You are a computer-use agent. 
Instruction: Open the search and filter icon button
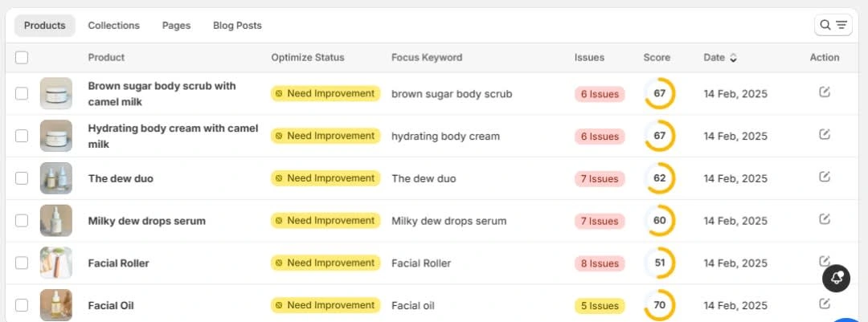pyautogui.click(x=833, y=25)
